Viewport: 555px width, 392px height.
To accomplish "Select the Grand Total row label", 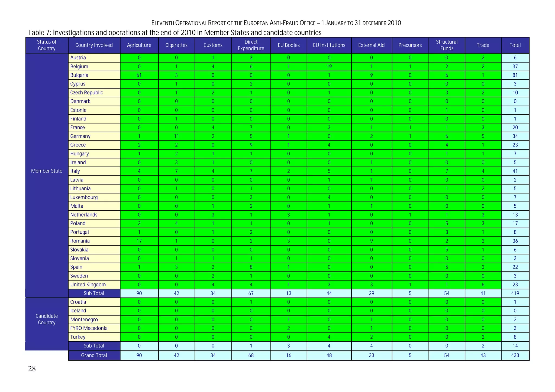I will tap(94, 355).
